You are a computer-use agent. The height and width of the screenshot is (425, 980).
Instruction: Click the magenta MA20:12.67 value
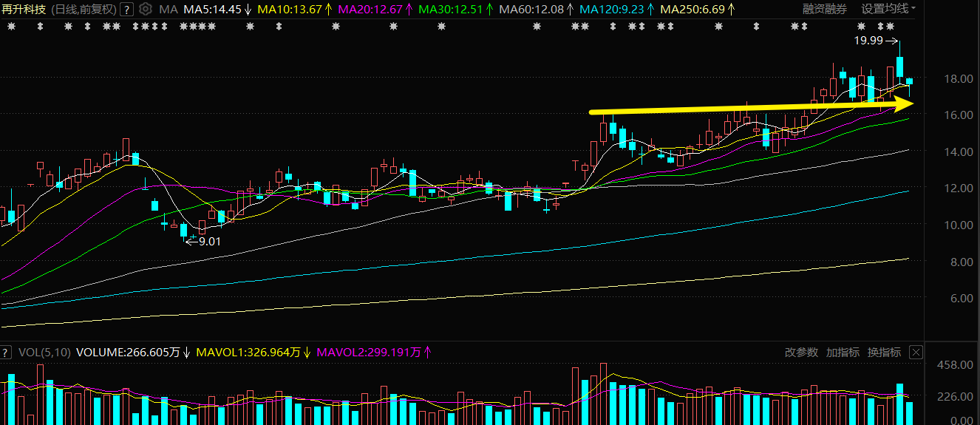click(370, 10)
